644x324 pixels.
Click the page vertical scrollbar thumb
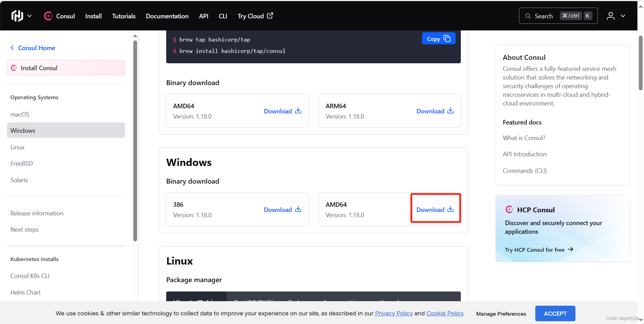coord(641,63)
